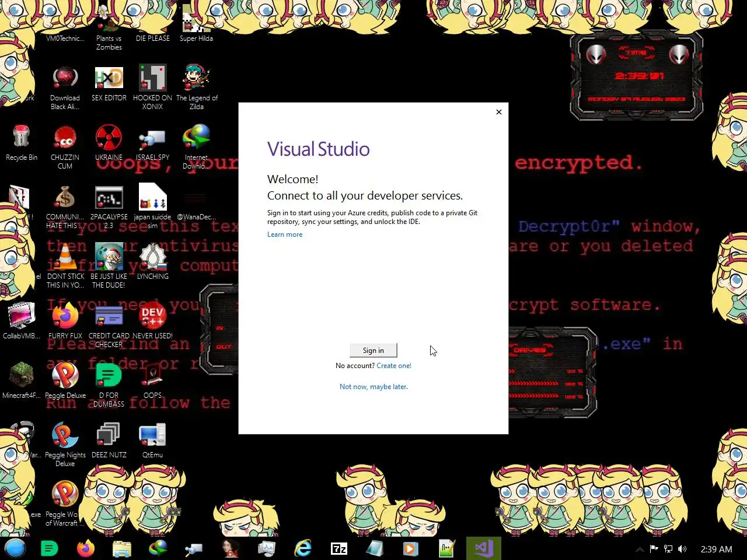This screenshot has width=747, height=560.
Task: Select the 2PACALYPSE 2.3 console icon
Action: pos(109,207)
